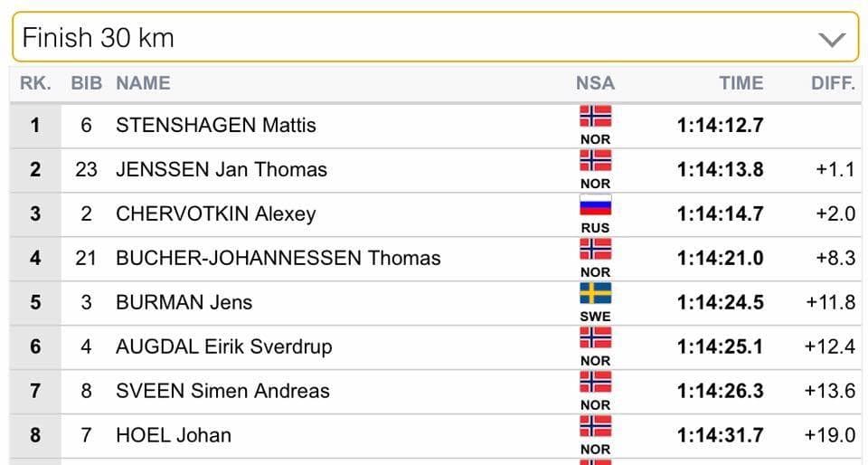Open athlete CHERVOTKIN Alexey link
Viewport: 868px width, 465px height.
click(216, 214)
